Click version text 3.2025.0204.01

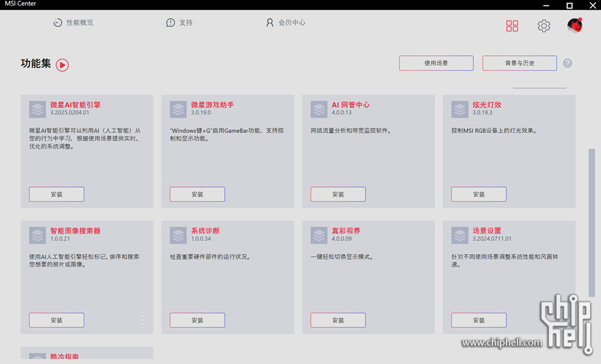[69, 113]
